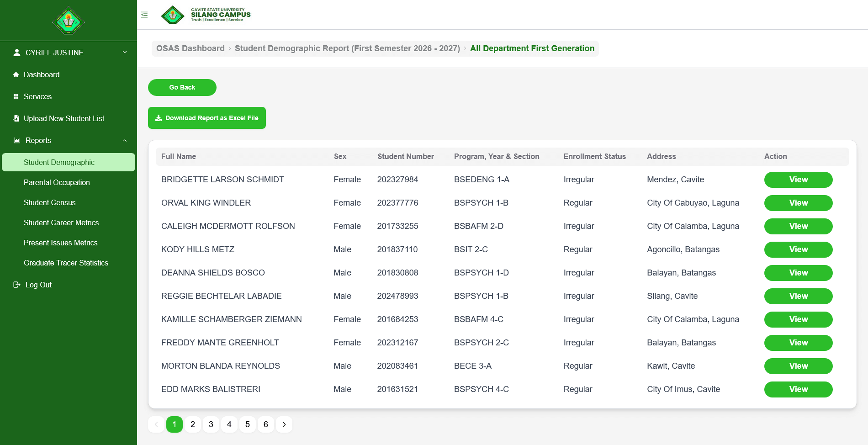Click the Reports chart icon

click(17, 140)
